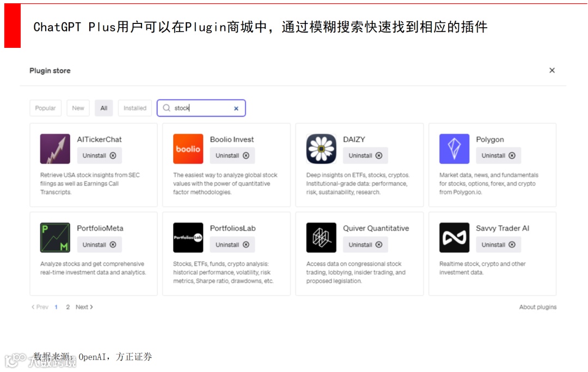The height and width of the screenshot is (372, 588).
Task: Switch to the New filter tab
Action: pos(78,108)
